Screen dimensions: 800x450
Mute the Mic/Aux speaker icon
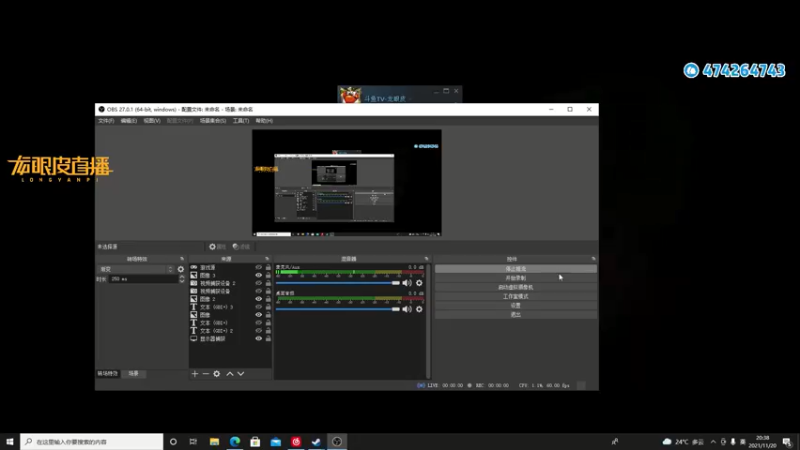[407, 283]
